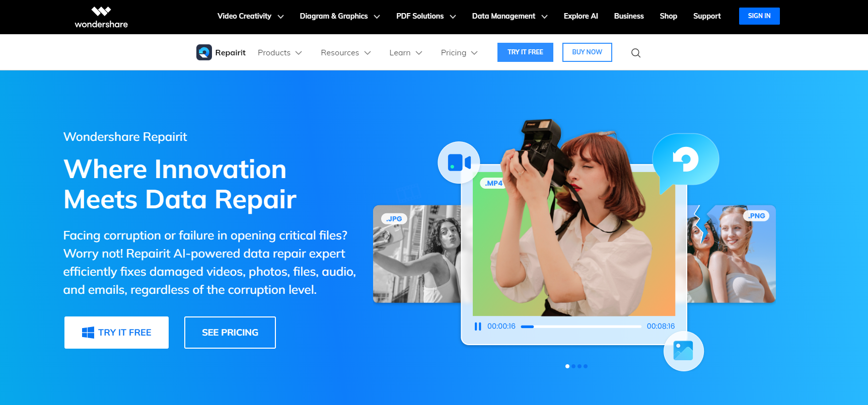
Task: Open the Pricing dropdown
Action: tap(459, 53)
